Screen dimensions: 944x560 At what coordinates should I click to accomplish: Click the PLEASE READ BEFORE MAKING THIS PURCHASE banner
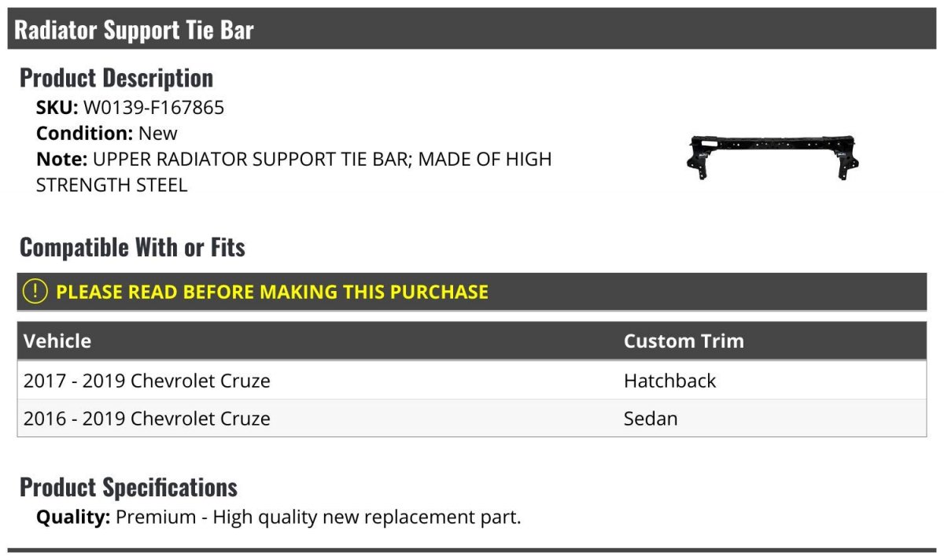click(272, 292)
